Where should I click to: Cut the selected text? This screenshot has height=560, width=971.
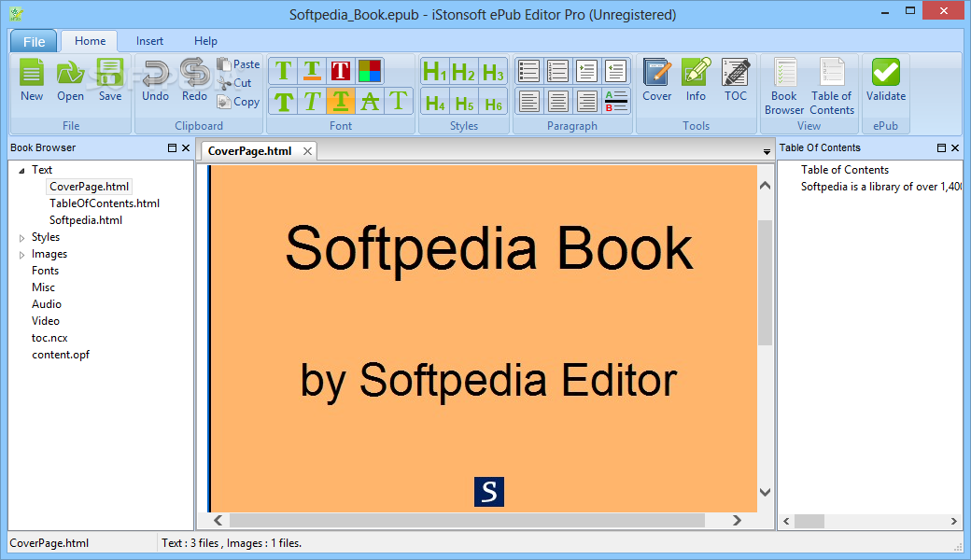234,83
